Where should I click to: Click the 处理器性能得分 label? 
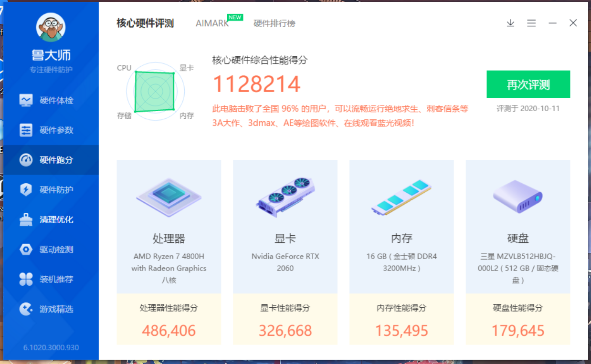coord(169,308)
